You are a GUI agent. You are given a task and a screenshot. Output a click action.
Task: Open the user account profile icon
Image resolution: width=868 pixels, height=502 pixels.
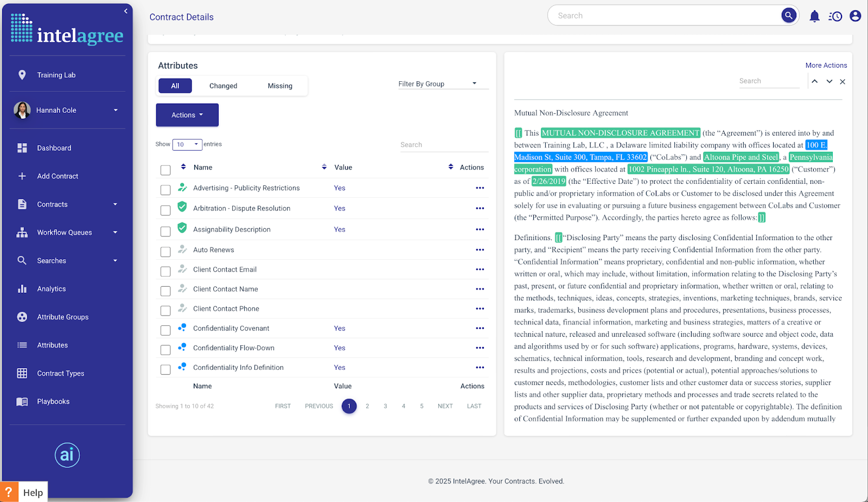coord(856,16)
